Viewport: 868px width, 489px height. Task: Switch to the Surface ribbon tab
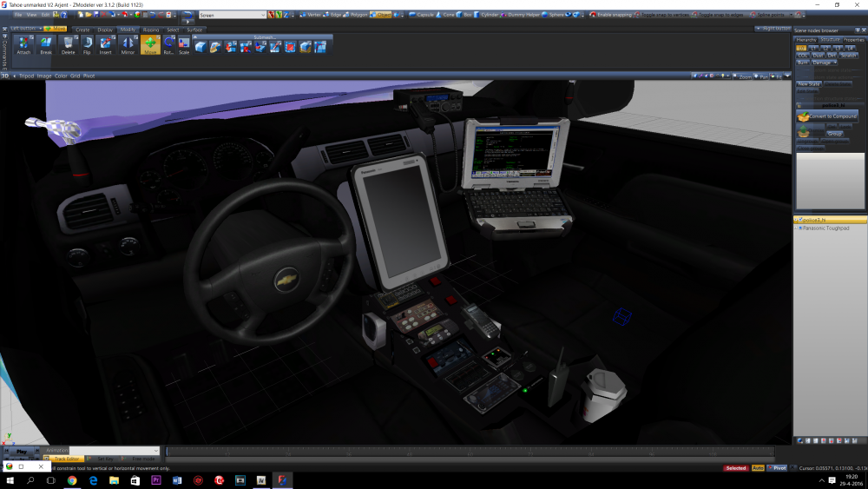point(194,30)
